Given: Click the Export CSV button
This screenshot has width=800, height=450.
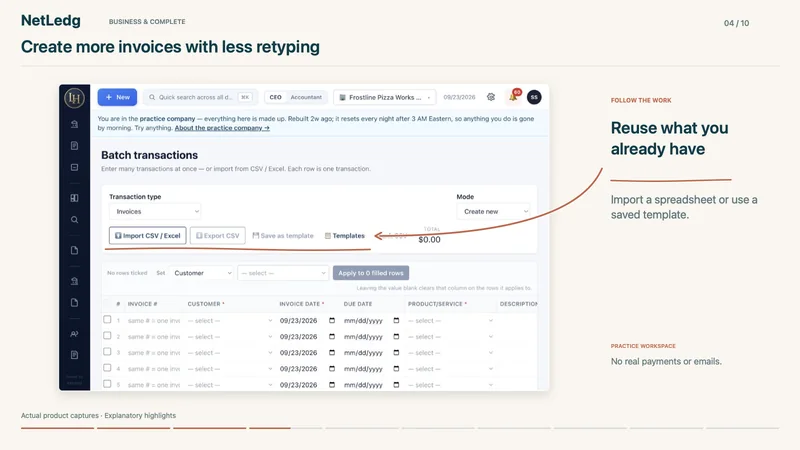Looking at the screenshot, I should (x=218, y=236).
